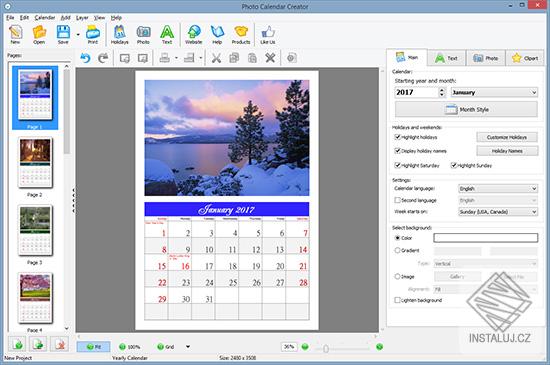This screenshot has width=550, height=365.
Task: Click the 100% zoom button
Action: [129, 347]
